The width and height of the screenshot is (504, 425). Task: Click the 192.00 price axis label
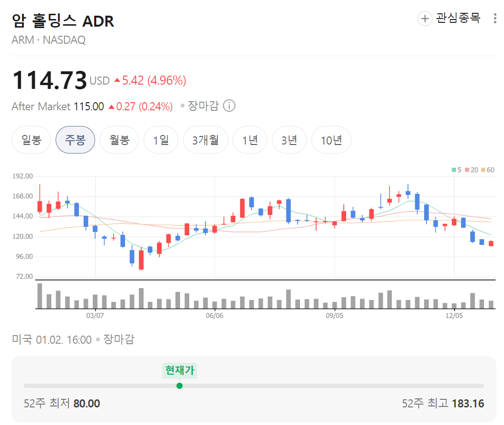22,176
